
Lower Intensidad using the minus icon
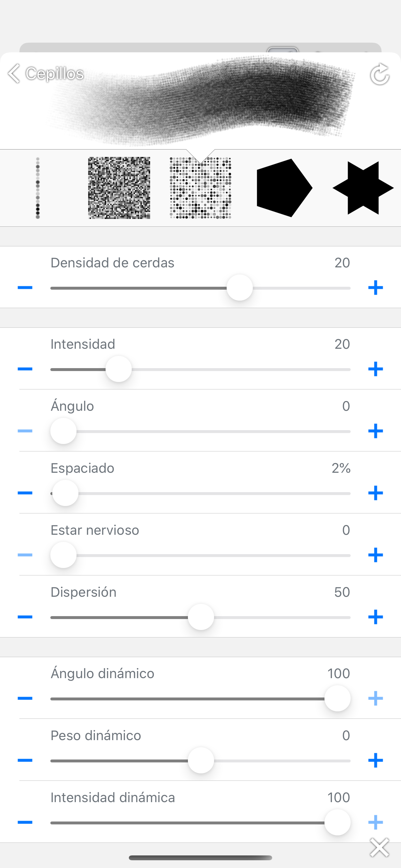click(25, 369)
